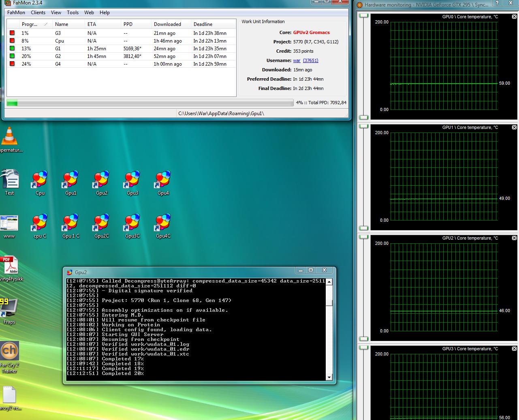The image size is (519, 420).
Task: Open the Gpu2 desktop shortcut
Action: click(102, 183)
